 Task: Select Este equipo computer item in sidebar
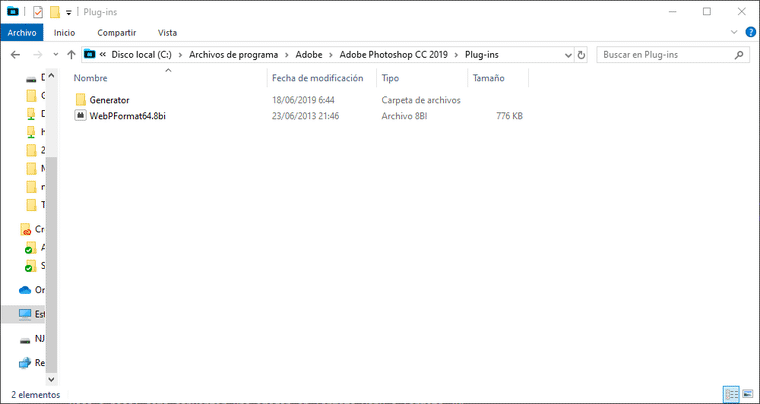tap(32, 314)
